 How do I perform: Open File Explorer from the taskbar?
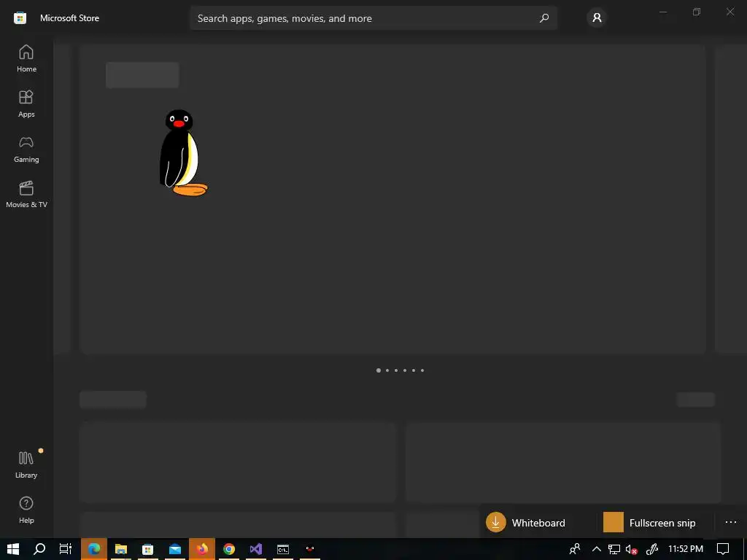tap(121, 549)
